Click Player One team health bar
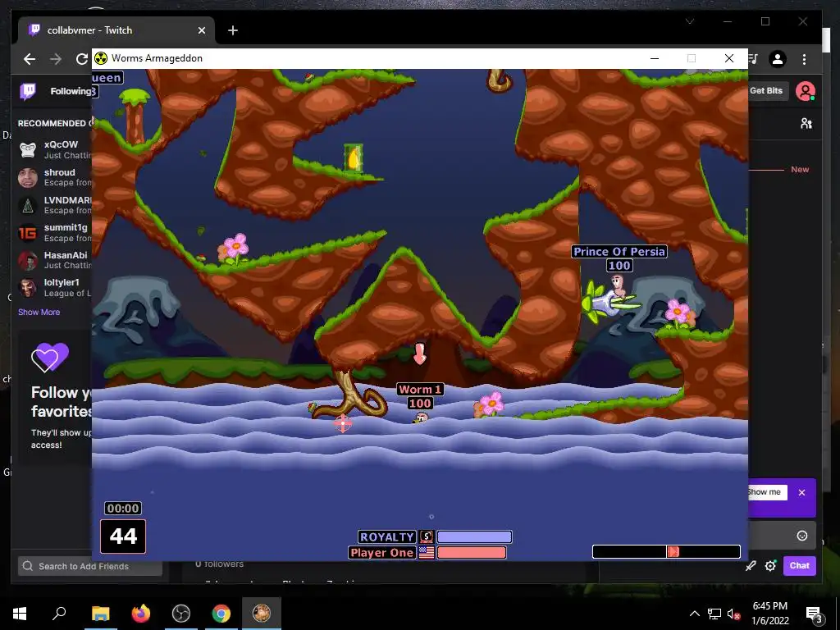Image resolution: width=840 pixels, height=630 pixels. [472, 552]
